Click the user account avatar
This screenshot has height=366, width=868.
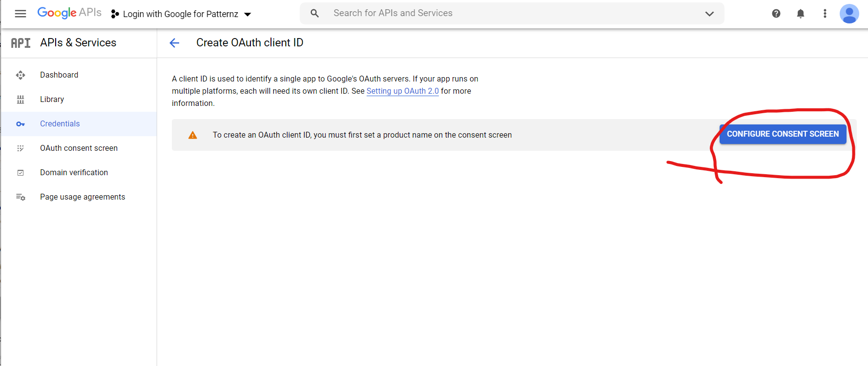(849, 14)
